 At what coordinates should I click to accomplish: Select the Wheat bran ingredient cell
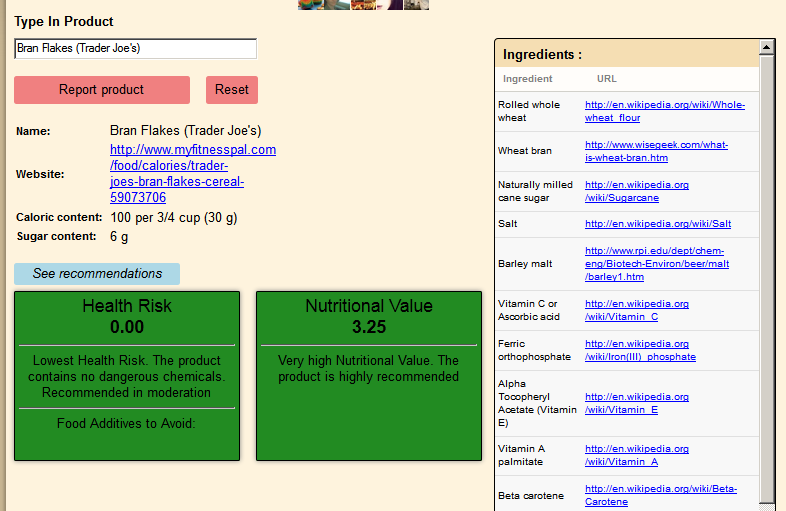(x=538, y=151)
